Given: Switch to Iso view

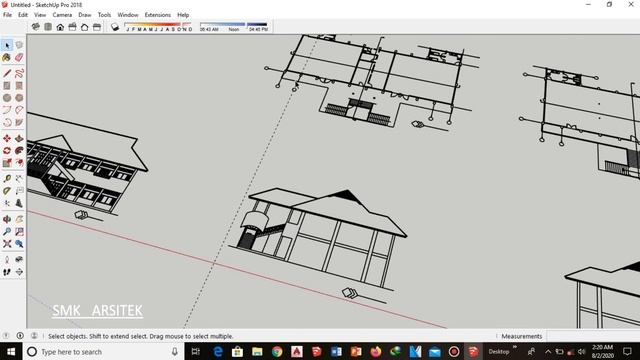Looking at the screenshot, I should click(36, 27).
